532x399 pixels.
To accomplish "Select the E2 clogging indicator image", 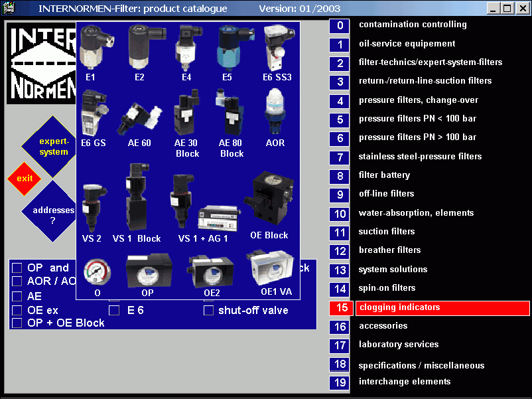I will pyautogui.click(x=146, y=47).
